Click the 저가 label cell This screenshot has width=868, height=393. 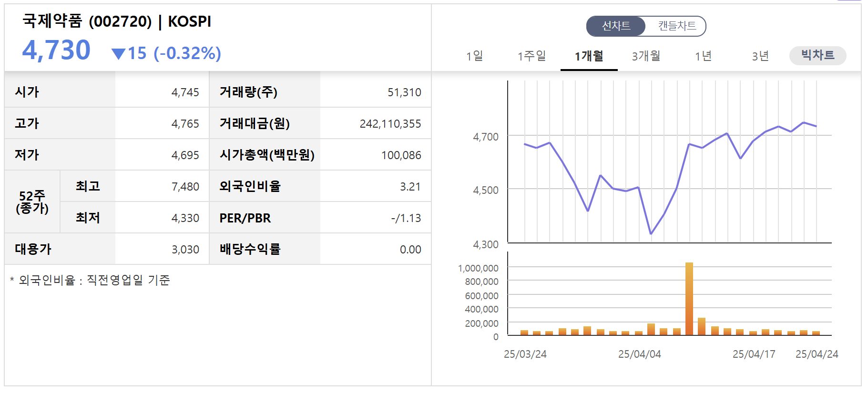(x=60, y=154)
